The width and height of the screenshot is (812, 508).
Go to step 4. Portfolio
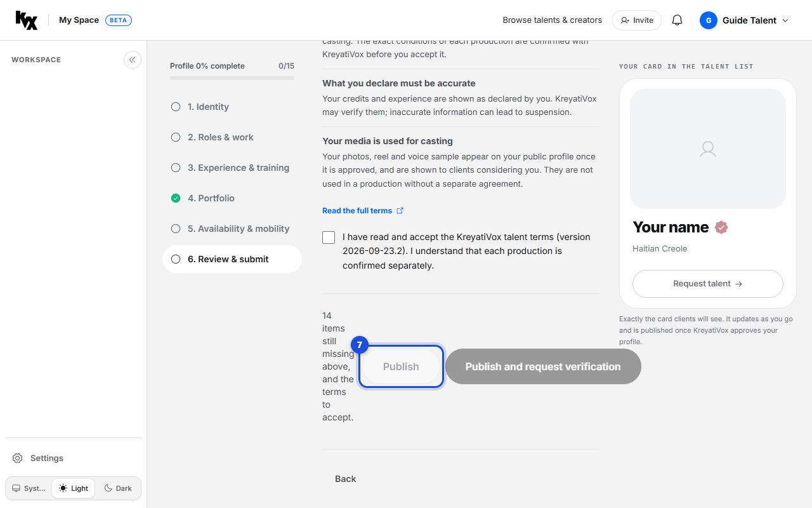click(x=232, y=198)
